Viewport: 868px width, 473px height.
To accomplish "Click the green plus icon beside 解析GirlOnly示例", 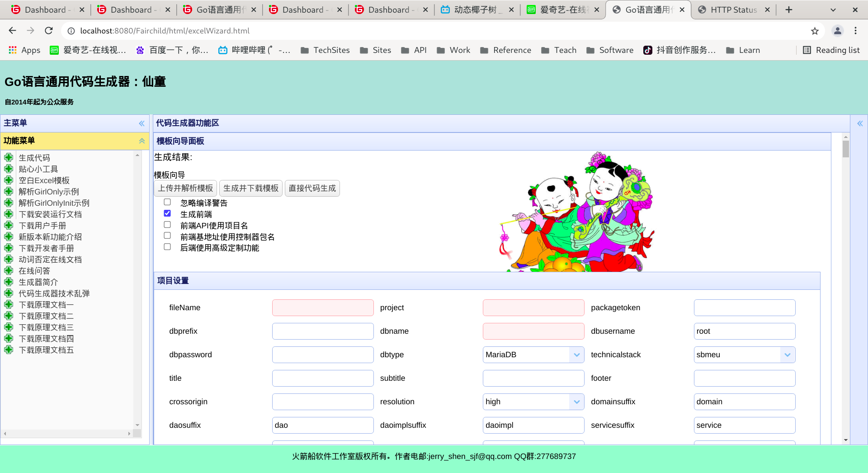I will [x=9, y=191].
